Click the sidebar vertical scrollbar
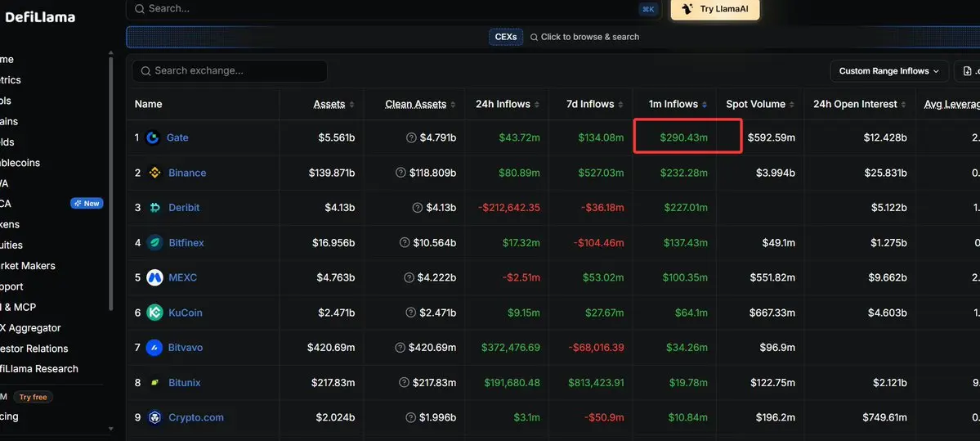The height and width of the screenshot is (441, 980). (111, 182)
